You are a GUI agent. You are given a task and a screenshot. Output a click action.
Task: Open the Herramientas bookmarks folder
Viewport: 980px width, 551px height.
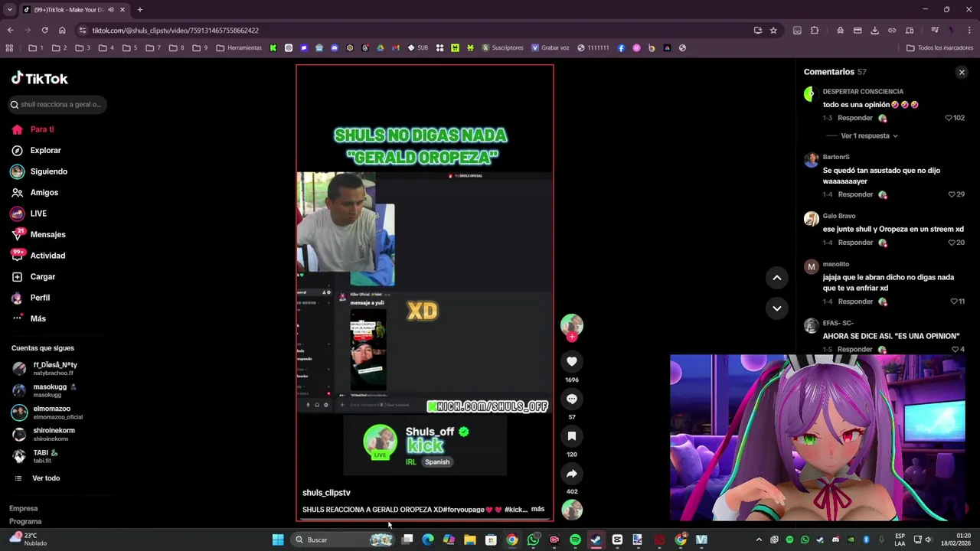pos(239,47)
